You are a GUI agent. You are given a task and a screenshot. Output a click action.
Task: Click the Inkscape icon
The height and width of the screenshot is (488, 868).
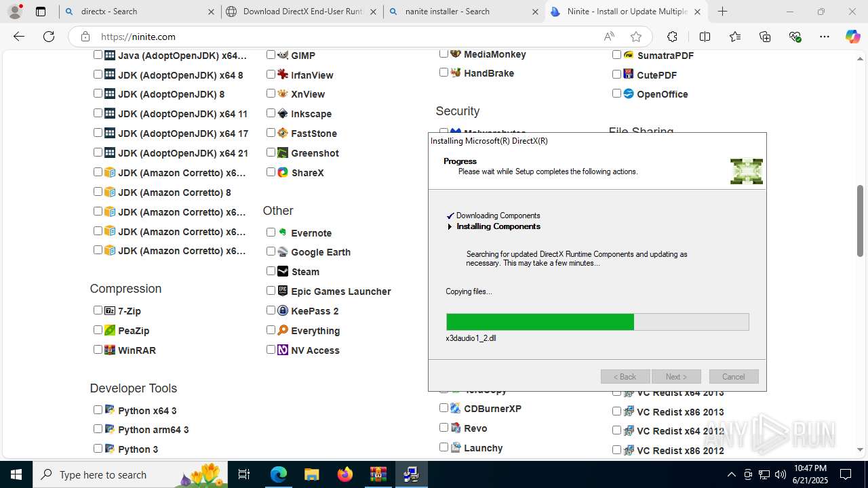[283, 113]
